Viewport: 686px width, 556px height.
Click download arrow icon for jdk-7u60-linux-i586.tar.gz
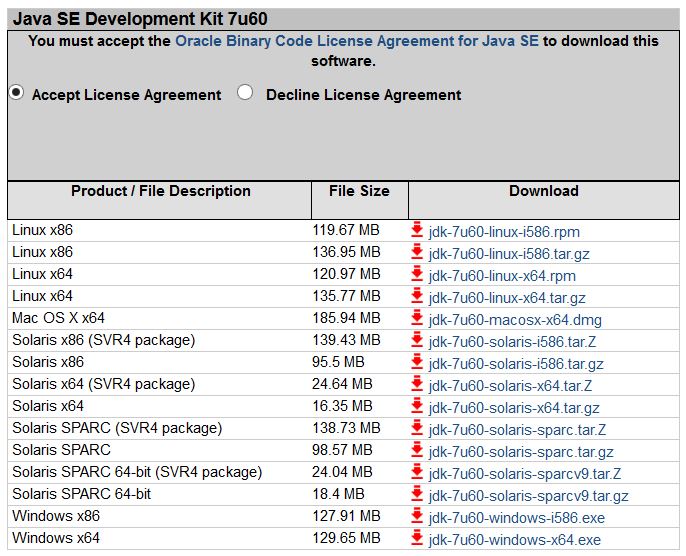point(417,252)
